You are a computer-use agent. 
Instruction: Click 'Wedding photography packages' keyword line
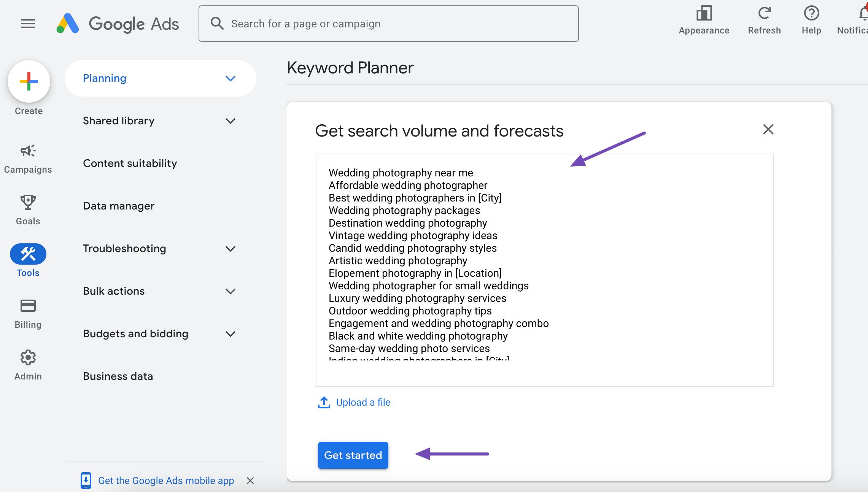click(x=404, y=211)
